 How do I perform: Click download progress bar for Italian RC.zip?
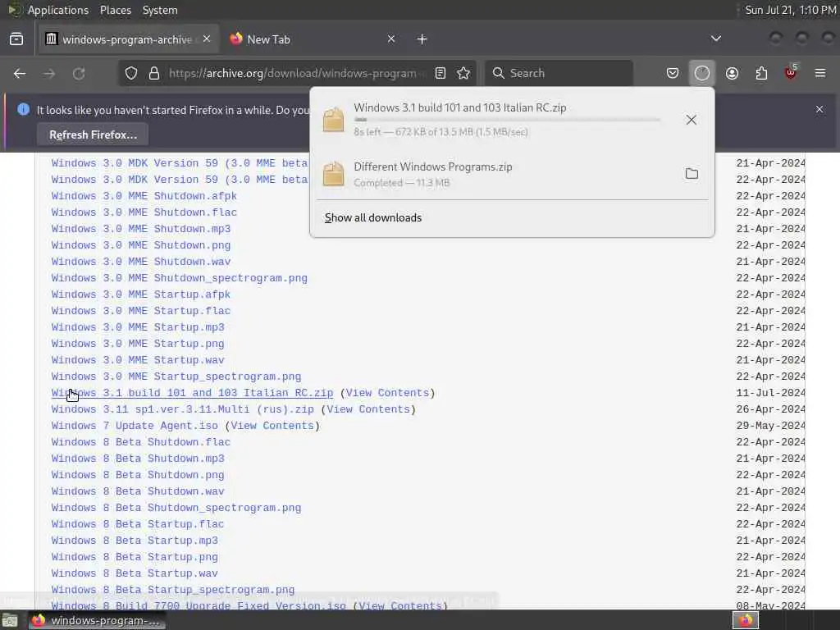tap(507, 120)
